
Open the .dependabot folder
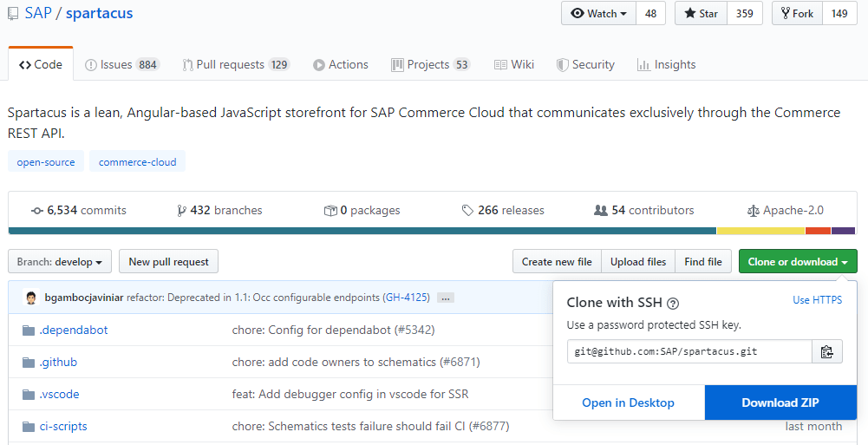[x=74, y=330]
